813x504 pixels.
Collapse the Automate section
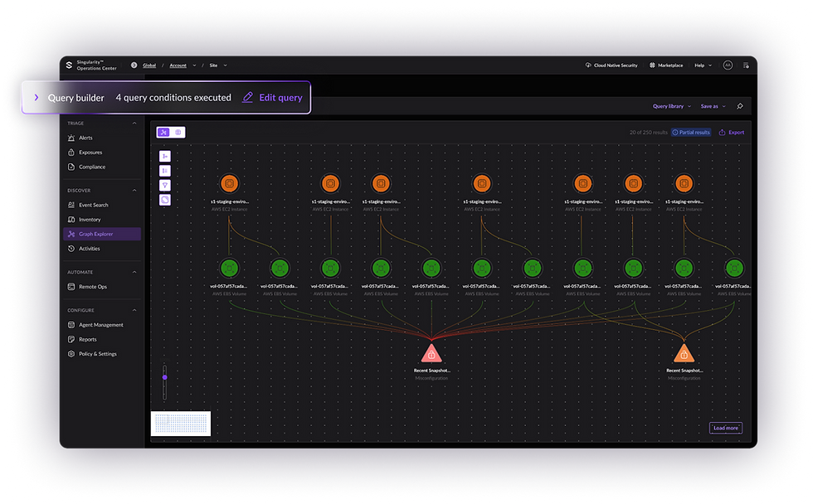click(x=134, y=272)
